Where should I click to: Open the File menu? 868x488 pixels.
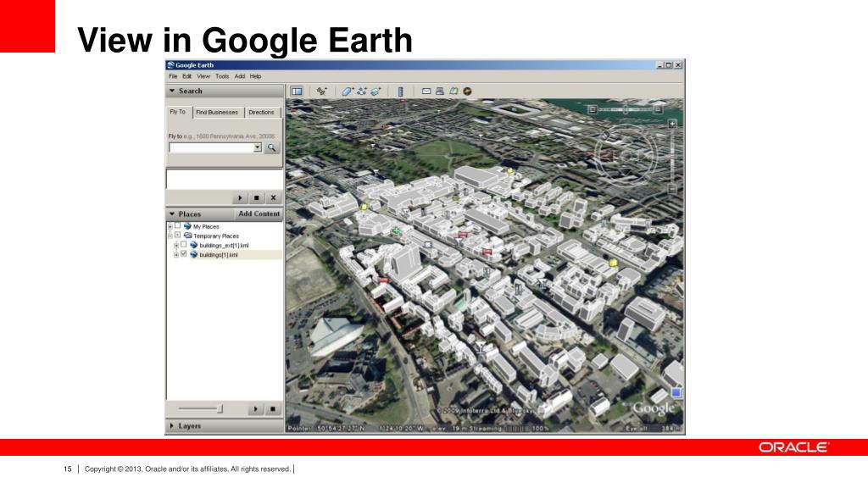coord(173,76)
